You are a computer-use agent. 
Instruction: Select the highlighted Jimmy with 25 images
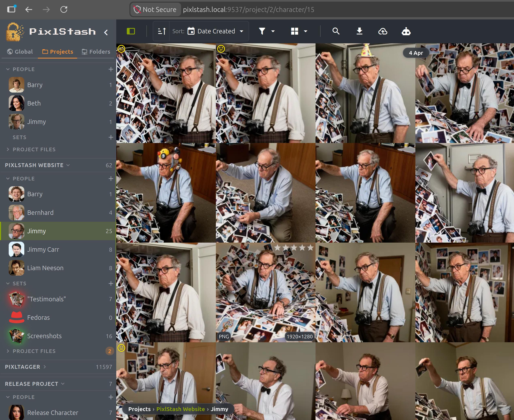[x=58, y=231]
